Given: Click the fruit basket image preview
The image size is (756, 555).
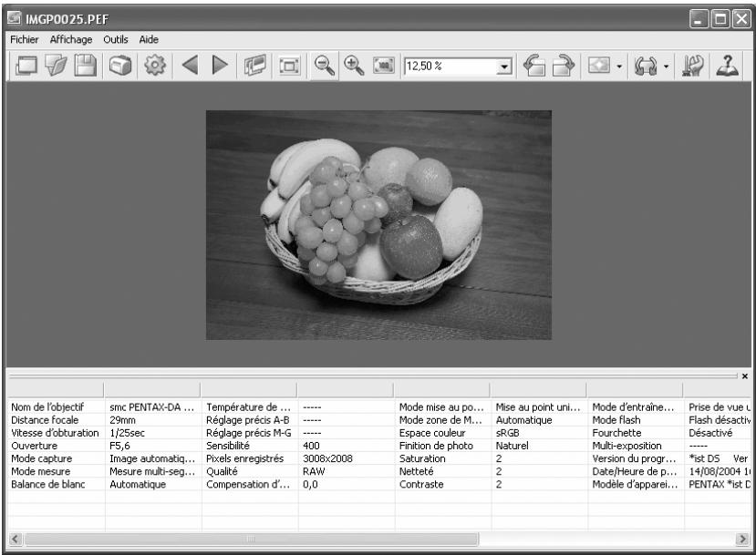Looking at the screenshot, I should pyautogui.click(x=379, y=225).
